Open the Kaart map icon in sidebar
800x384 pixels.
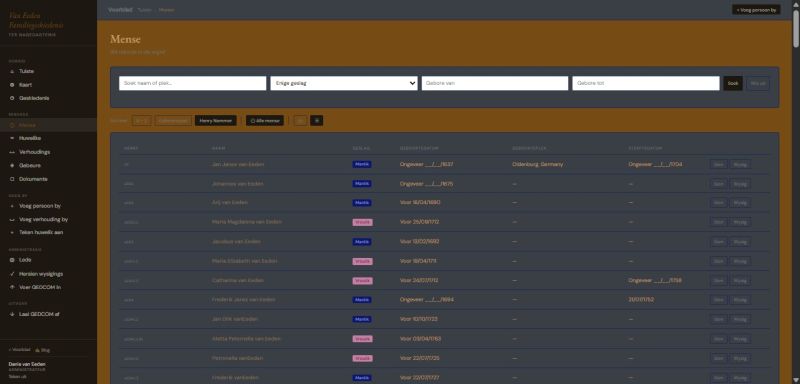(12, 85)
